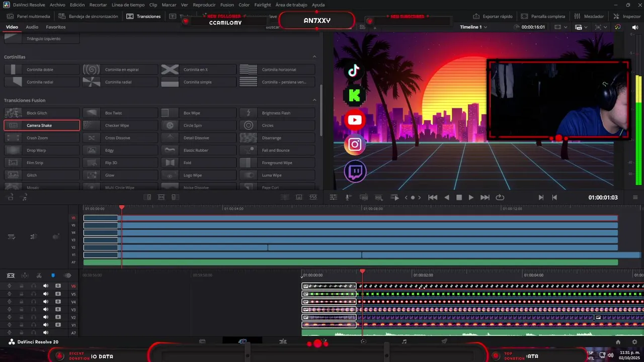Click the Exportar rápido button
644x362 pixels.
click(x=494, y=16)
